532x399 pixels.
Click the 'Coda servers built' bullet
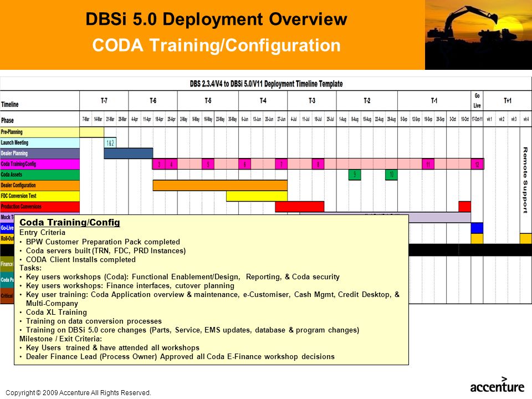tap(106, 250)
